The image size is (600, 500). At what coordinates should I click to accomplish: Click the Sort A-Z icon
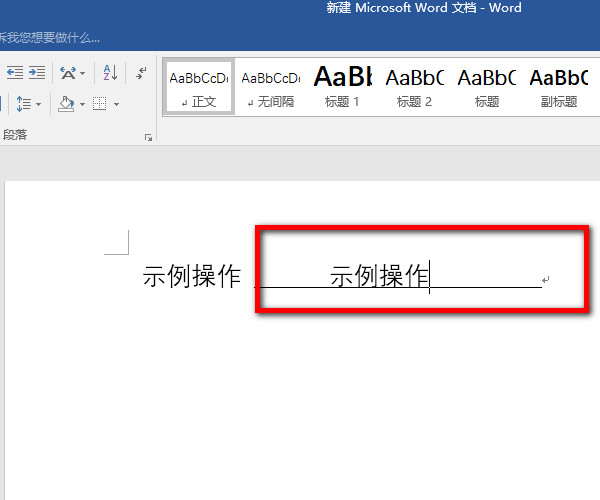[x=110, y=73]
